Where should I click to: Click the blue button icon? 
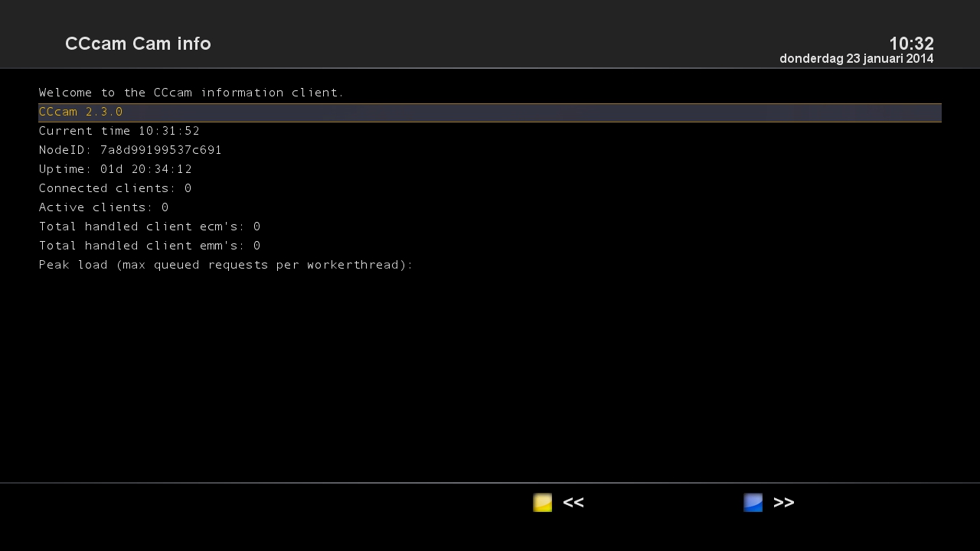[753, 503]
